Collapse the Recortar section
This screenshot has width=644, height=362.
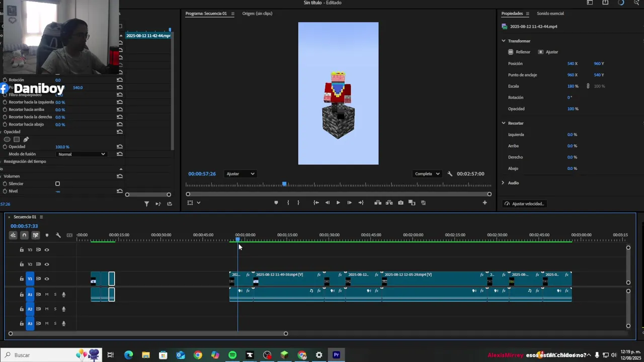503,123
